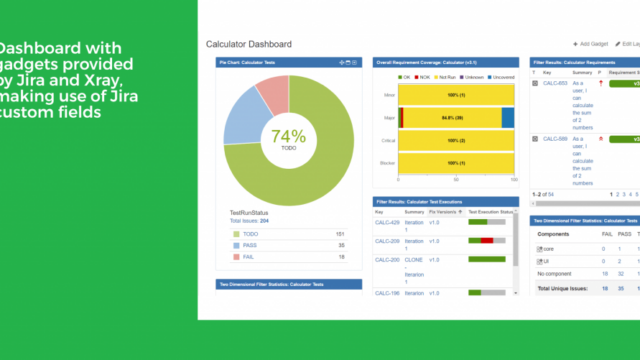The width and height of the screenshot is (640, 360).
Task: Click move icon on Pie Chart gadget header
Action: click(342, 62)
